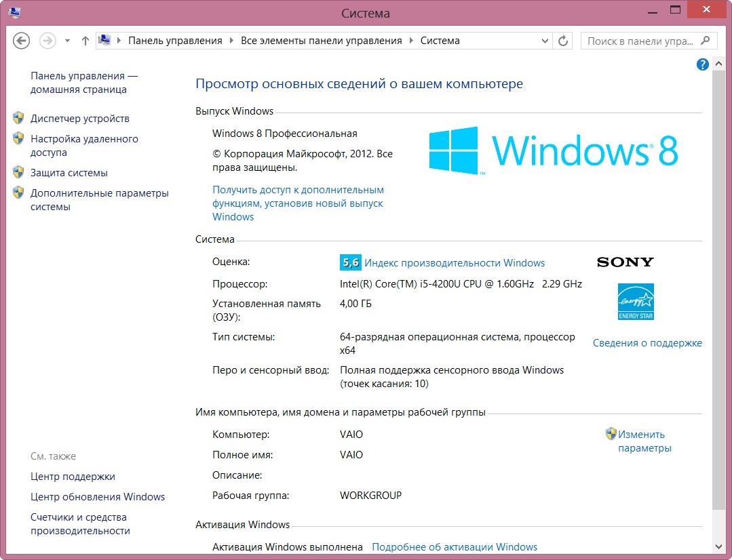Viewport: 732px width, 560px height.
Task: Click the Energy Star logo
Action: (x=636, y=302)
